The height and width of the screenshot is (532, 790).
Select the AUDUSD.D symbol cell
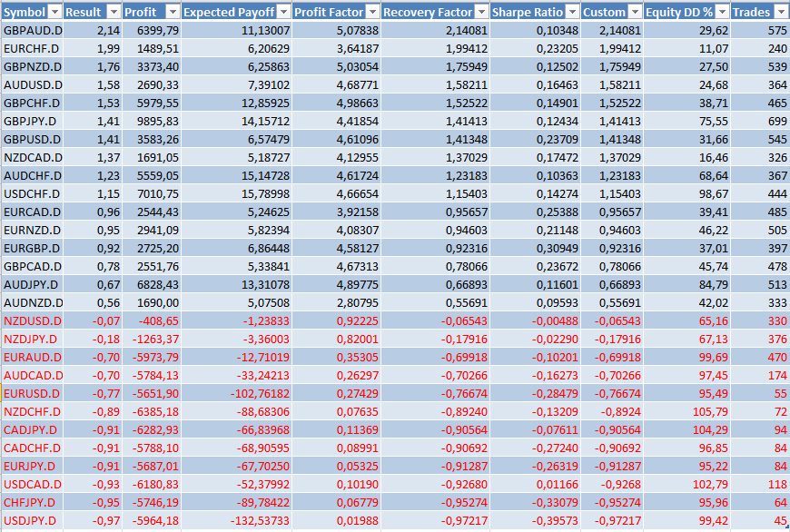(x=32, y=84)
